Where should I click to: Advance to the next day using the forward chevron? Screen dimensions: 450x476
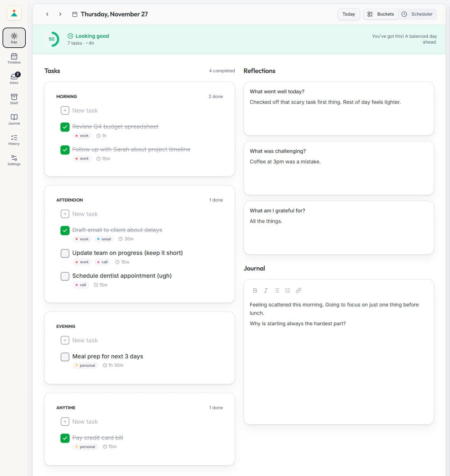point(60,14)
